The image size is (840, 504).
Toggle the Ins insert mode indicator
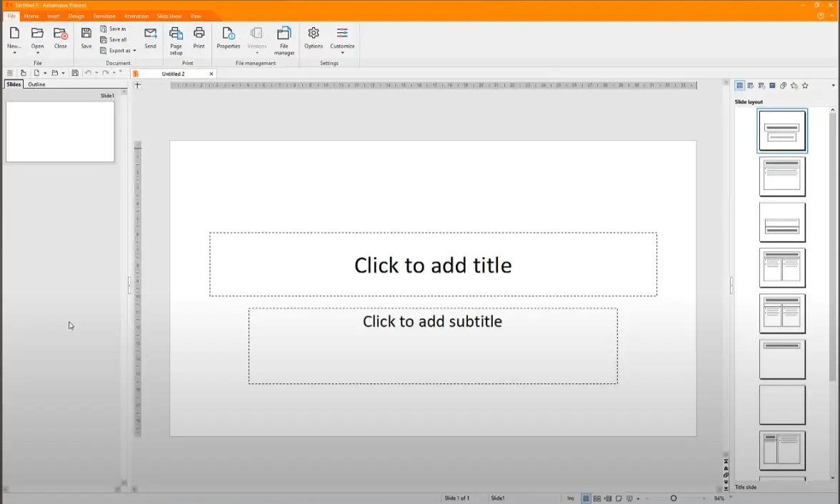pos(570,498)
